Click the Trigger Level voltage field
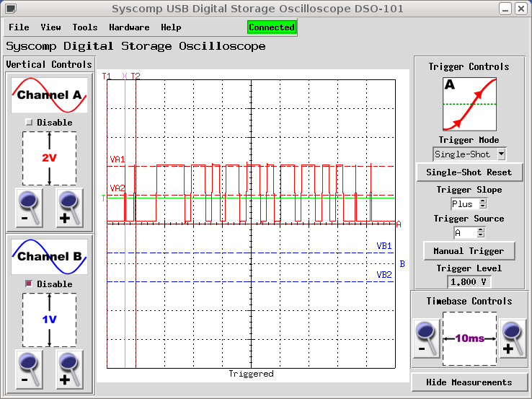This screenshot has height=399, width=532. (469, 282)
